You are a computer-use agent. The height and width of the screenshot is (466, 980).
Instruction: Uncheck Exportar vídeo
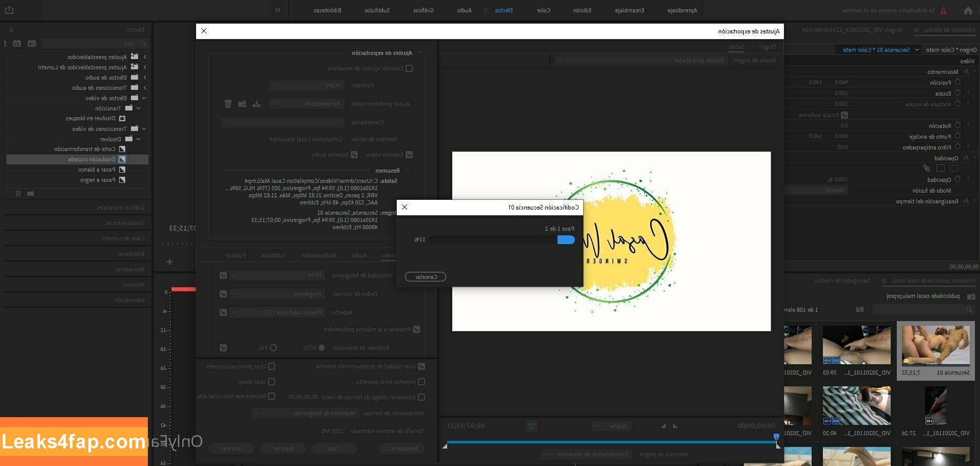(409, 155)
